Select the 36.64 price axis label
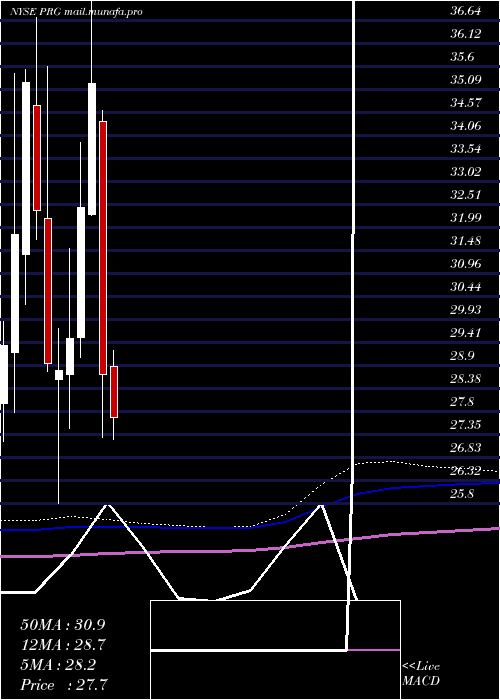 tap(466, 11)
